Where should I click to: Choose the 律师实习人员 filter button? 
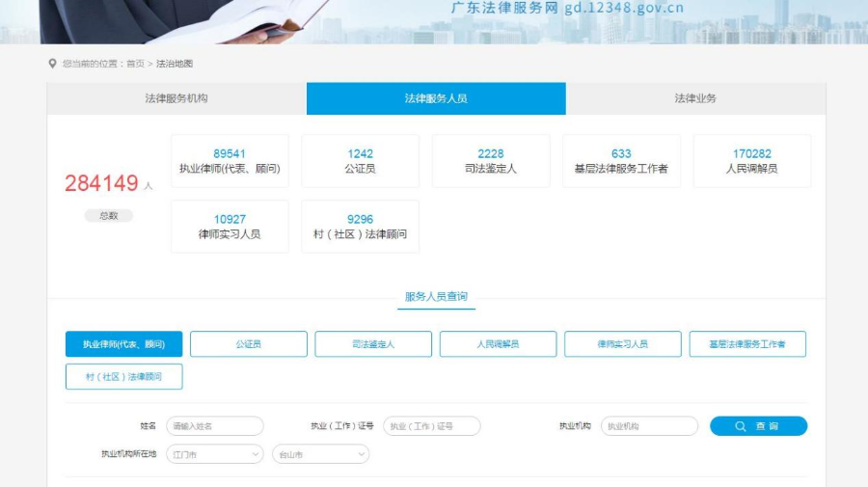623,344
